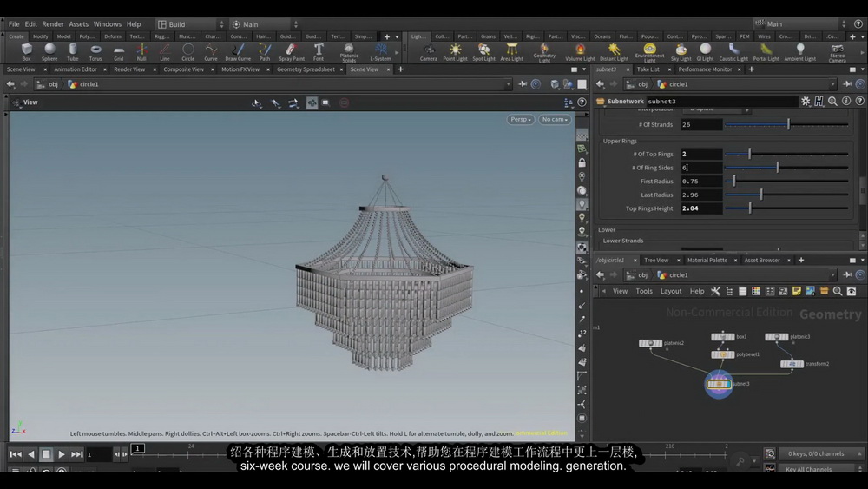Select the L-System tool

[x=380, y=52]
